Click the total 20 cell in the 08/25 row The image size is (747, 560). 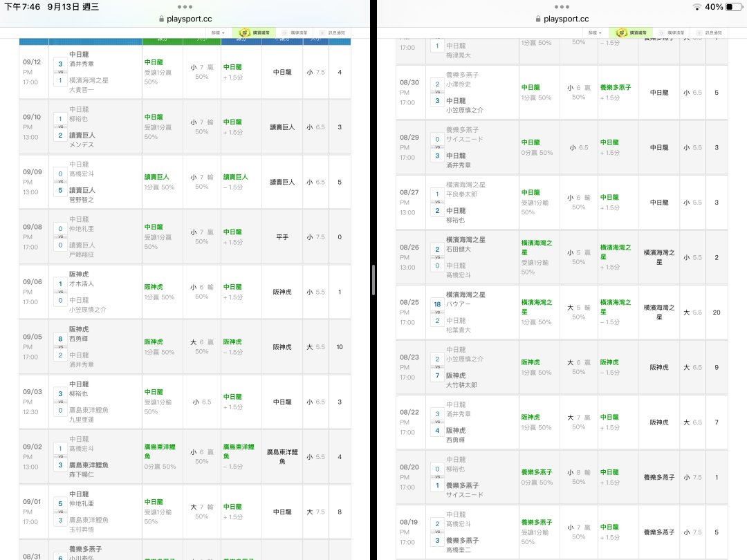point(717,312)
